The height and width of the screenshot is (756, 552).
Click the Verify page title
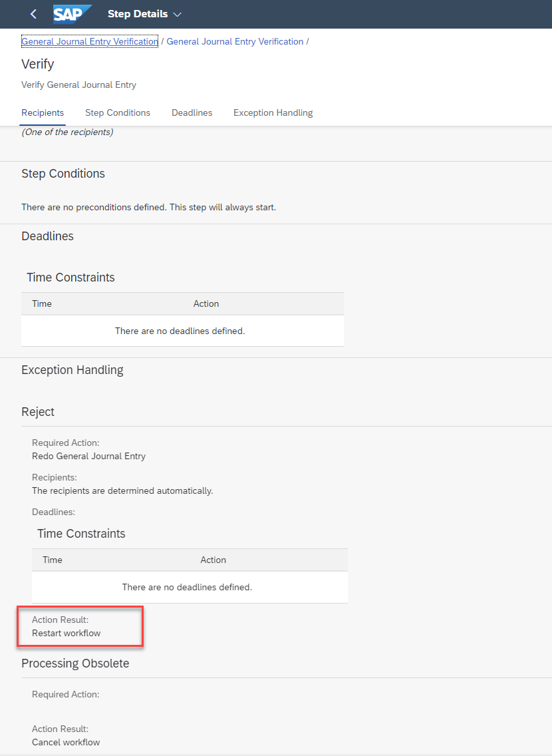coord(37,64)
